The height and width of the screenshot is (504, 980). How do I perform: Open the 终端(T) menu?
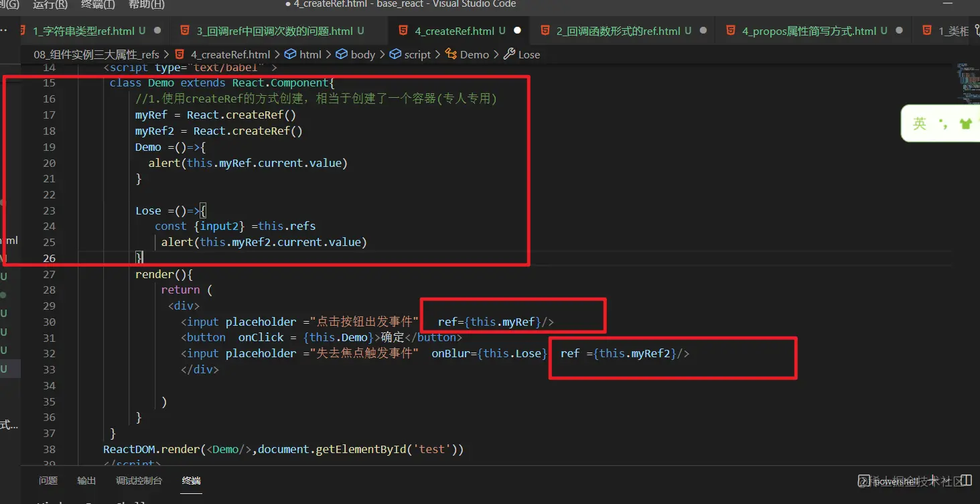point(98,4)
